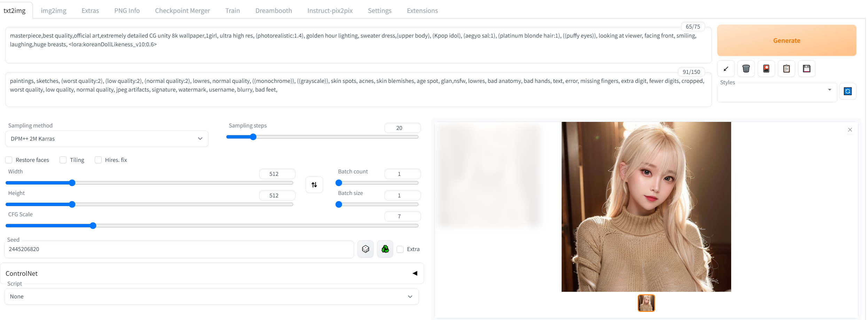
Task: Close the generated image preview
Action: click(x=850, y=130)
